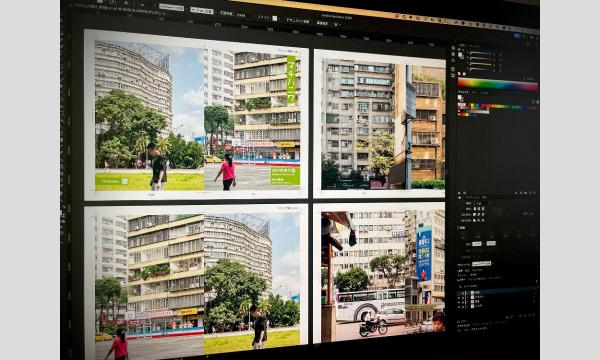
Task: Open the second white dropdown in control bar
Action: (x=202, y=10)
